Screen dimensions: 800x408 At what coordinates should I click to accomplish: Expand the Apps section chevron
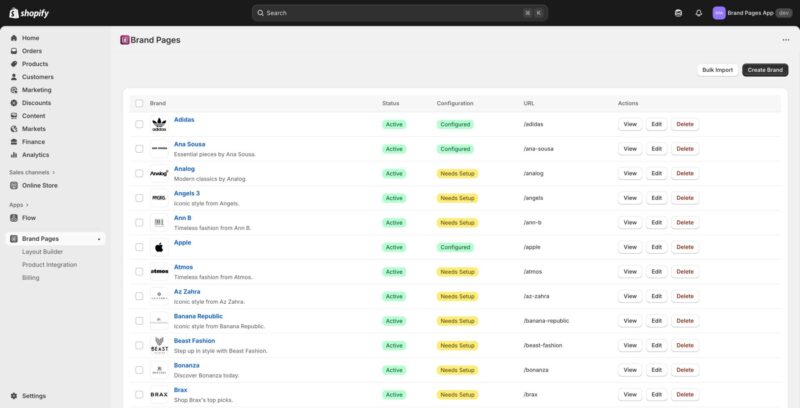click(x=27, y=205)
